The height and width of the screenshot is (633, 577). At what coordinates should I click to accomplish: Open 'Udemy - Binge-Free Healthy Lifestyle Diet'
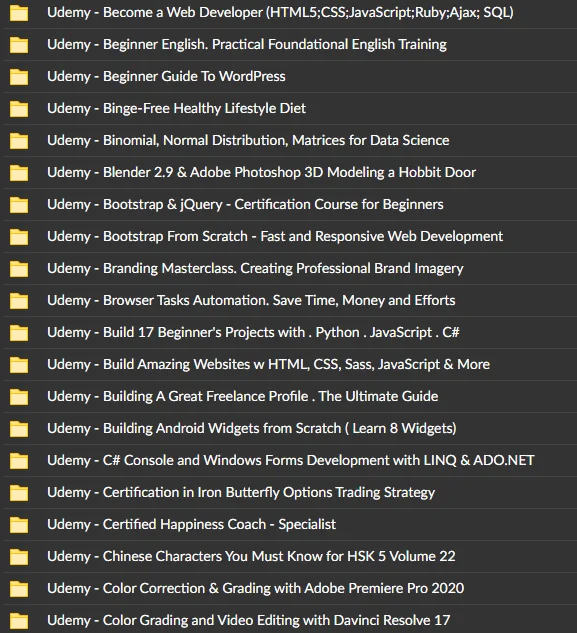[176, 109]
